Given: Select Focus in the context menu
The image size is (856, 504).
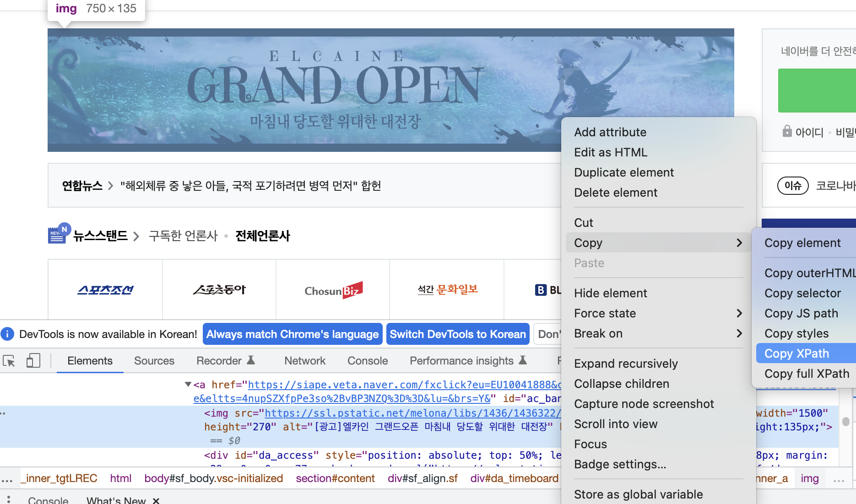Looking at the screenshot, I should coord(658,444).
